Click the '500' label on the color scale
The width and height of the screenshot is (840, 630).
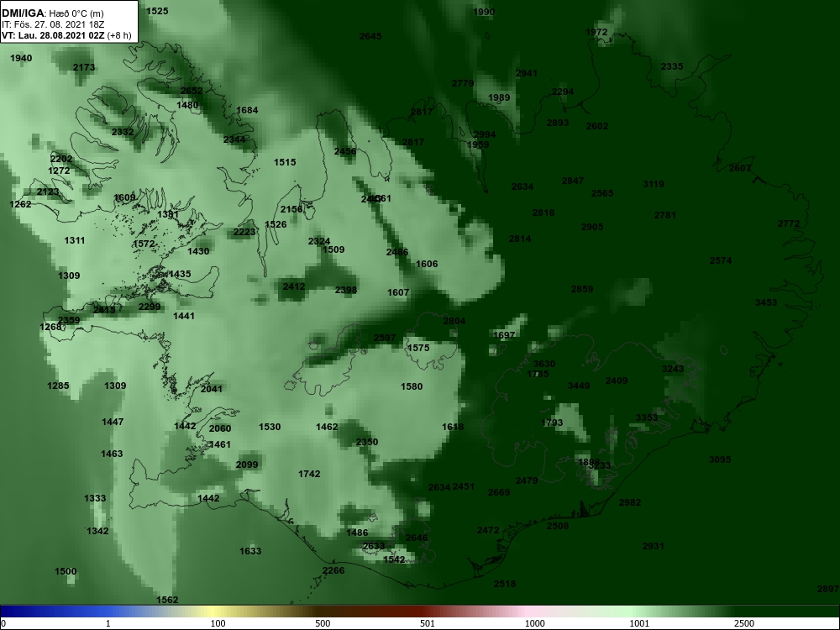323,623
